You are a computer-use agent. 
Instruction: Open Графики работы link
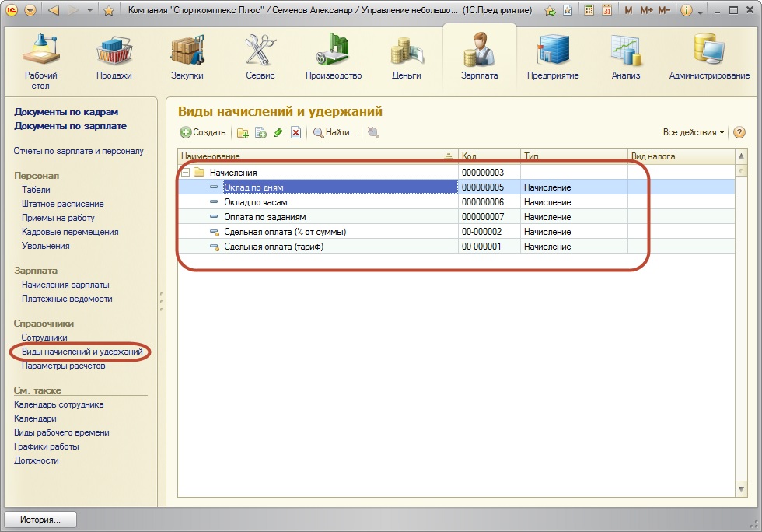[x=47, y=446]
